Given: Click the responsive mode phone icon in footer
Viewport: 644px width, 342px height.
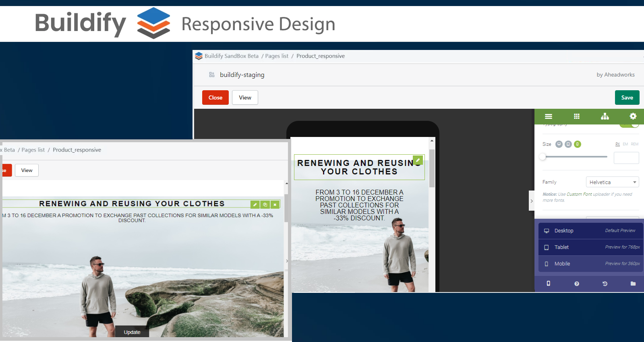Looking at the screenshot, I should pos(548,284).
